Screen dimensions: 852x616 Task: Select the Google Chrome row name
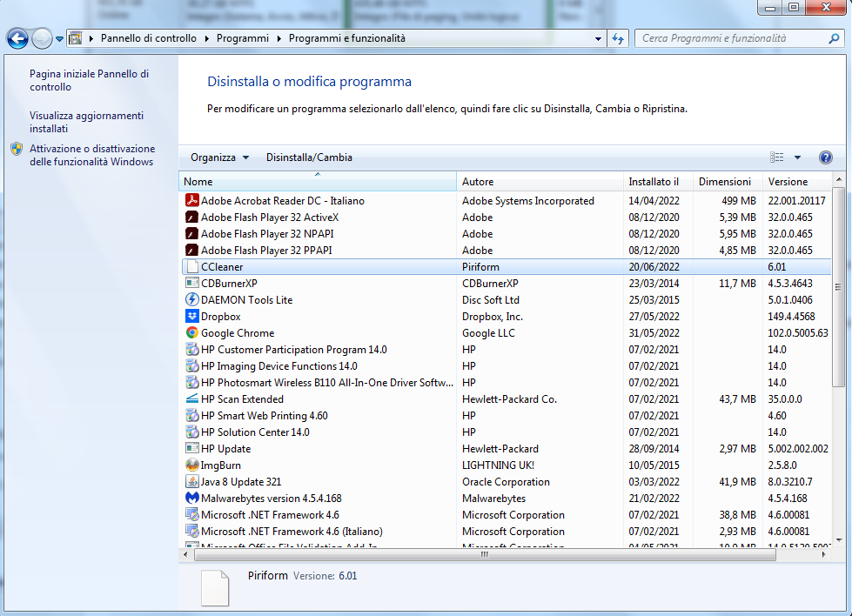click(238, 333)
